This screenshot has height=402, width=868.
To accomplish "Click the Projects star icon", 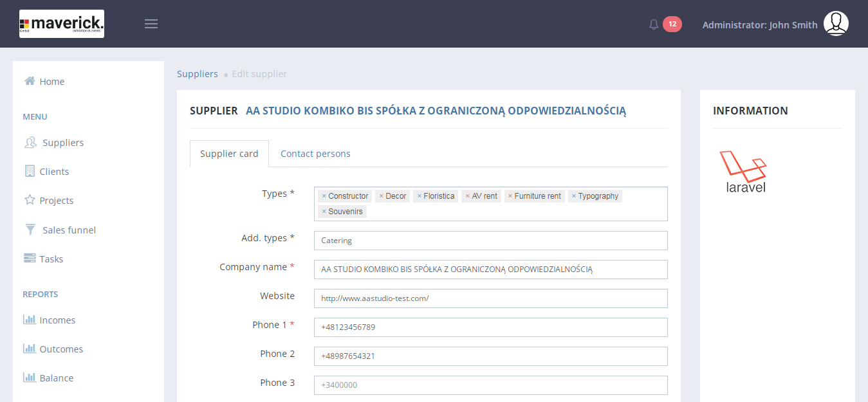I will (30, 200).
